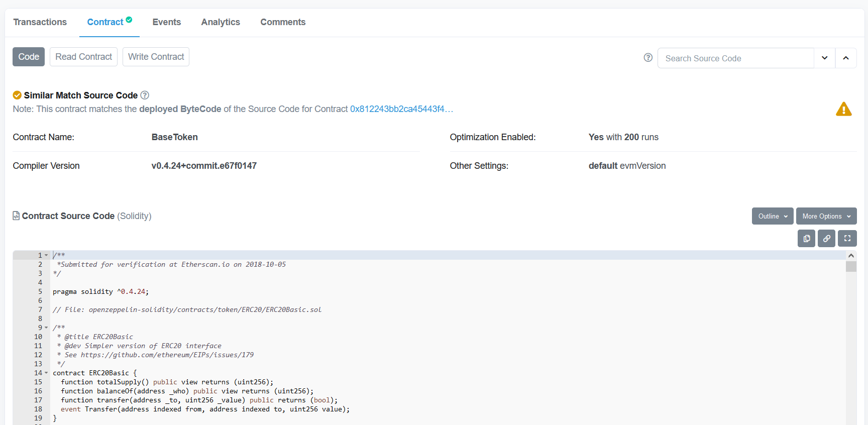Fold the comment block at line 9
The height and width of the screenshot is (425, 868).
tap(46, 328)
